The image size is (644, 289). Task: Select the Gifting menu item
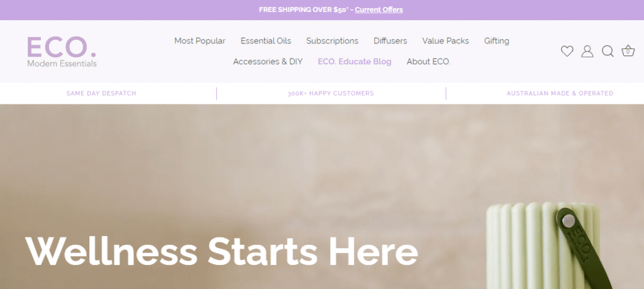pos(497,41)
